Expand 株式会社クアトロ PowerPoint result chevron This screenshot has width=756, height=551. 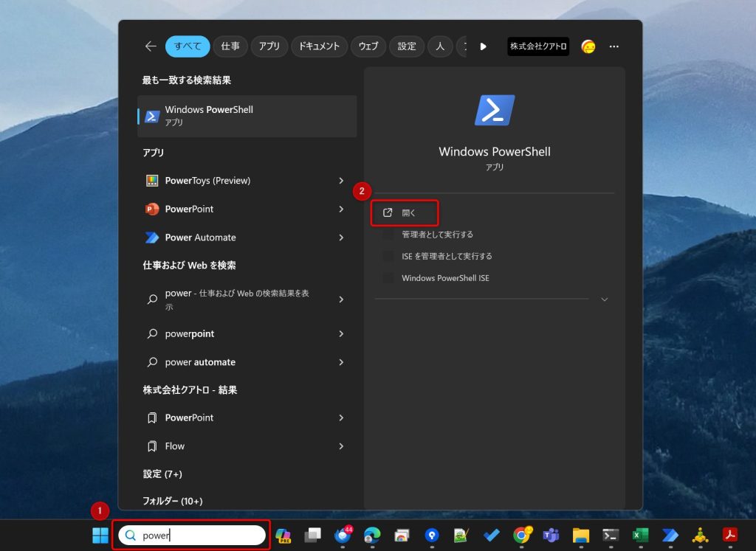[x=341, y=417]
